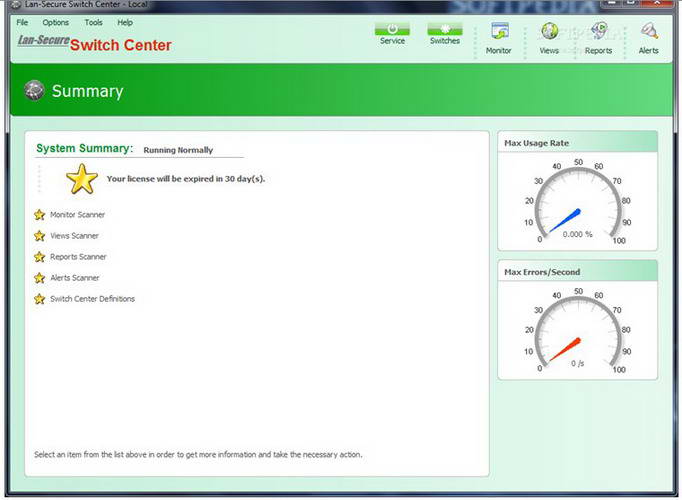The height and width of the screenshot is (500, 682).
Task: Click the Max Errors/Second gauge
Action: click(578, 331)
